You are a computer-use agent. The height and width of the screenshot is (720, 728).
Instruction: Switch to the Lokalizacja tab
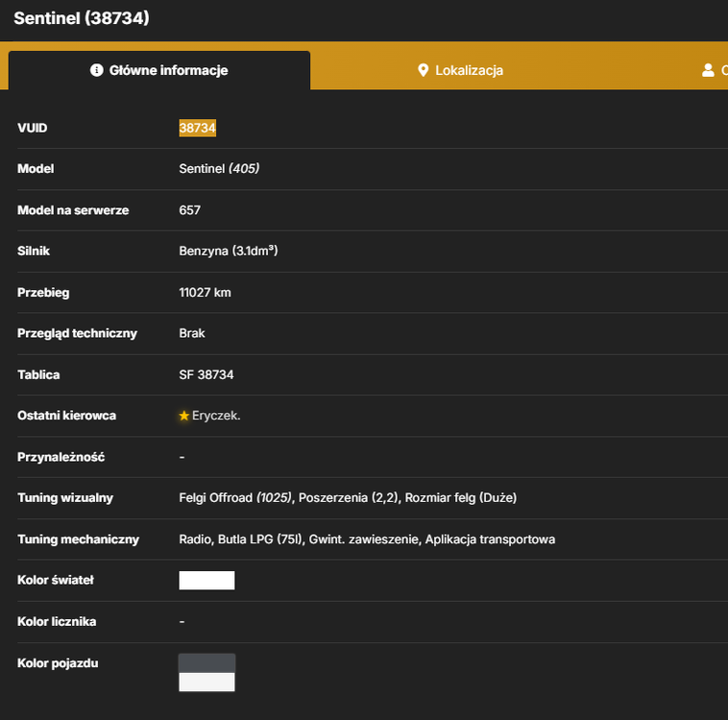tap(460, 70)
